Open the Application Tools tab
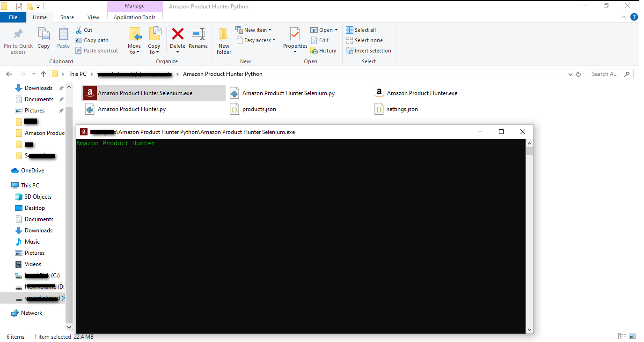The image size is (644, 342). (134, 17)
